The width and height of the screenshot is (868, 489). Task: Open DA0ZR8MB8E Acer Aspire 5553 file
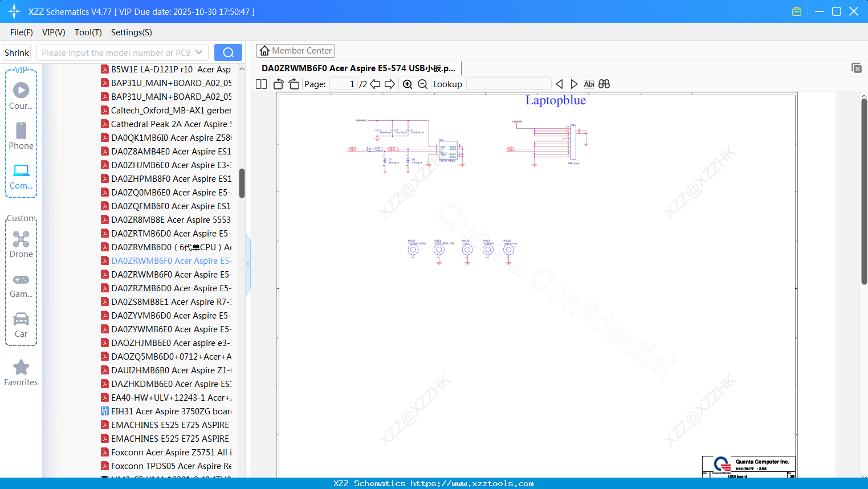166,219
